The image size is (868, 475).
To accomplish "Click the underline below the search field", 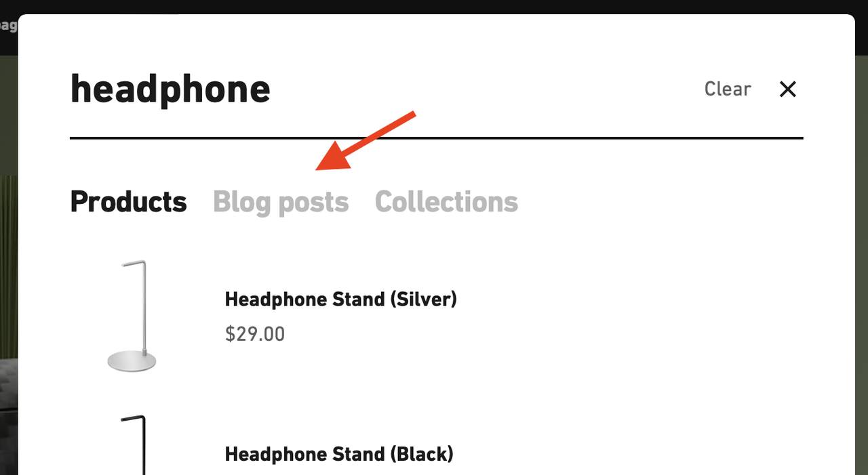I will [x=437, y=138].
